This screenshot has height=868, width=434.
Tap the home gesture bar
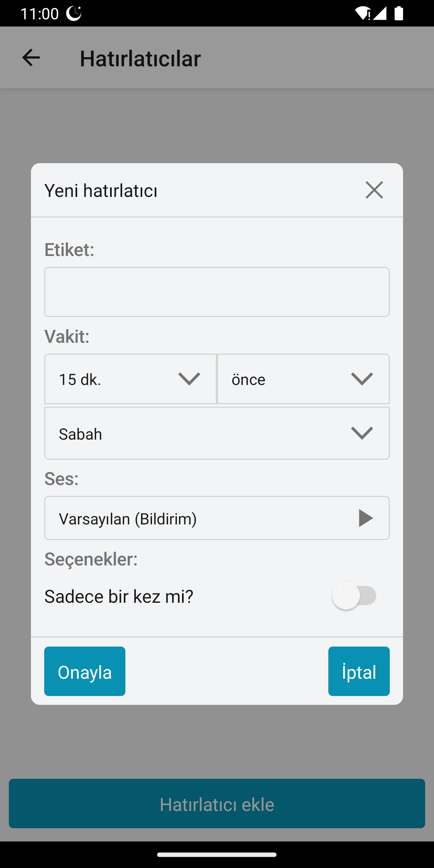[217, 855]
